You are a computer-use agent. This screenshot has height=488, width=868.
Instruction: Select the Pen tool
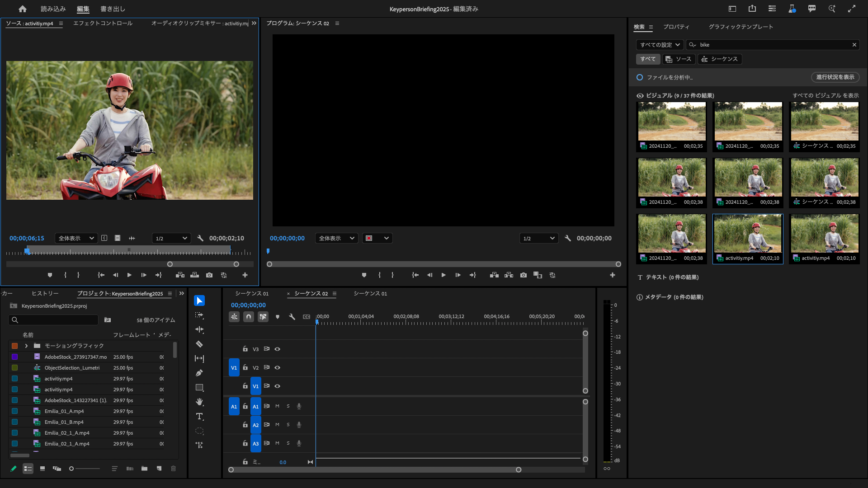click(199, 373)
